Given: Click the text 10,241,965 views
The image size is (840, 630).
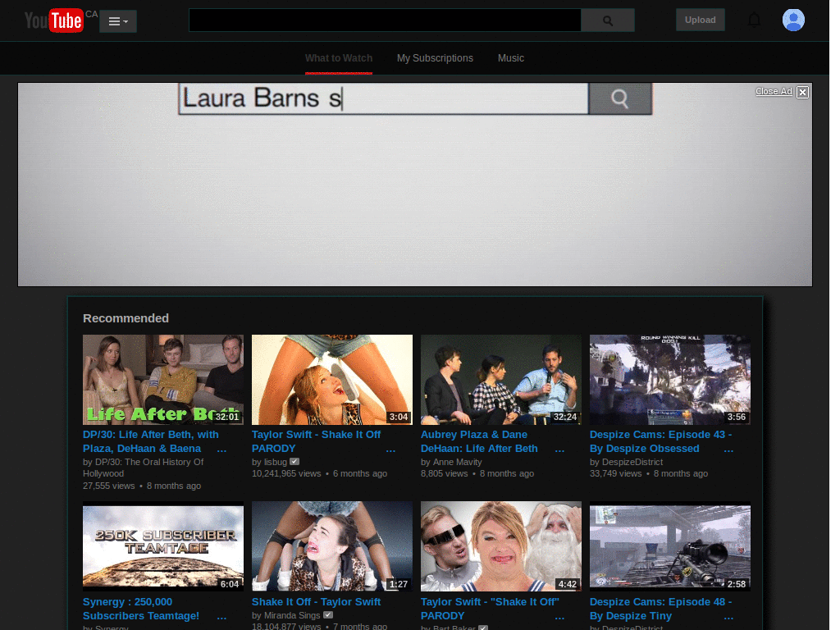Looking at the screenshot, I should [x=286, y=473].
